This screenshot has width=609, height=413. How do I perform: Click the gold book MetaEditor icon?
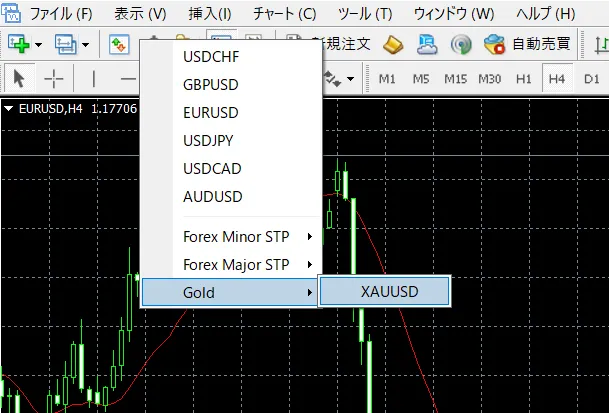point(393,44)
